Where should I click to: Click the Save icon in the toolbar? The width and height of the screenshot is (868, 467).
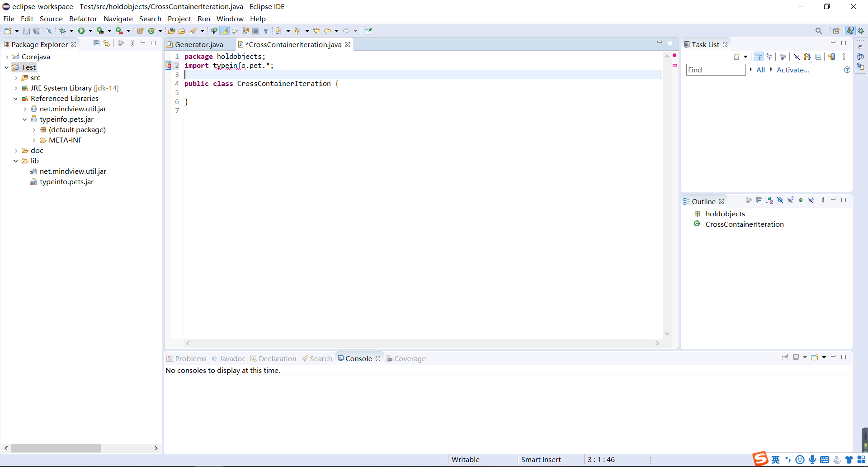pos(26,31)
